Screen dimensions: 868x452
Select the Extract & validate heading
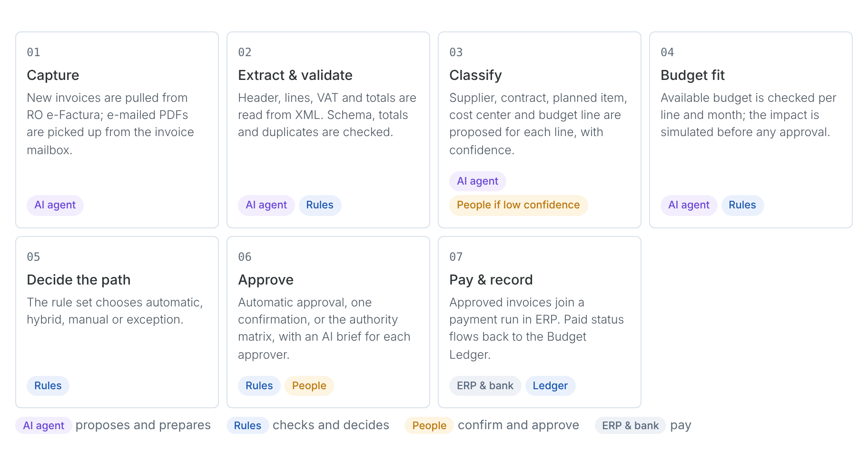[295, 75]
